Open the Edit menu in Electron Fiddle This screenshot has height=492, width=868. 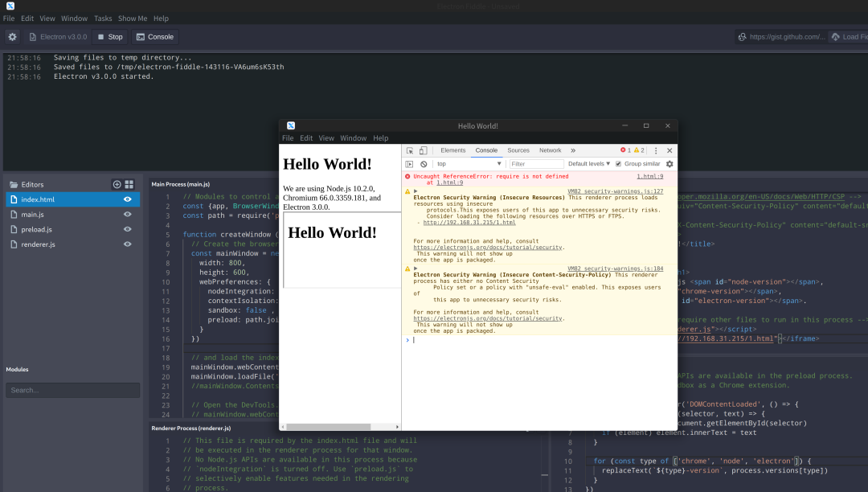27,18
